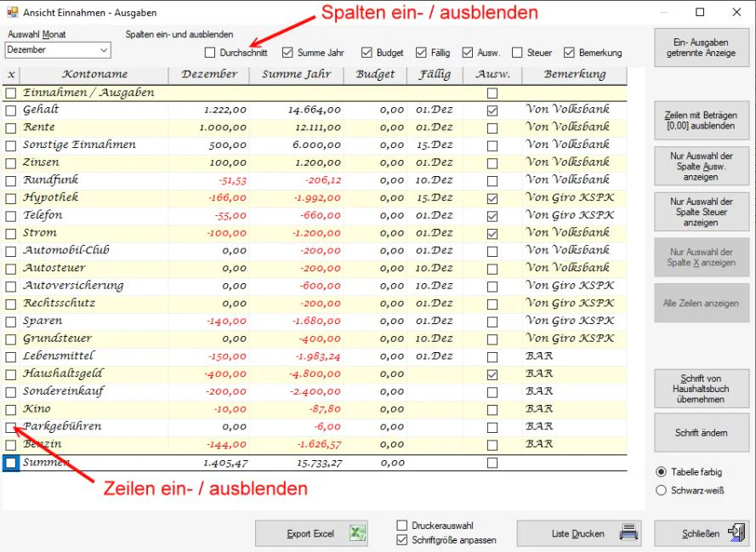
Task: Check the x box for Hypothek row
Action: (x=10, y=199)
